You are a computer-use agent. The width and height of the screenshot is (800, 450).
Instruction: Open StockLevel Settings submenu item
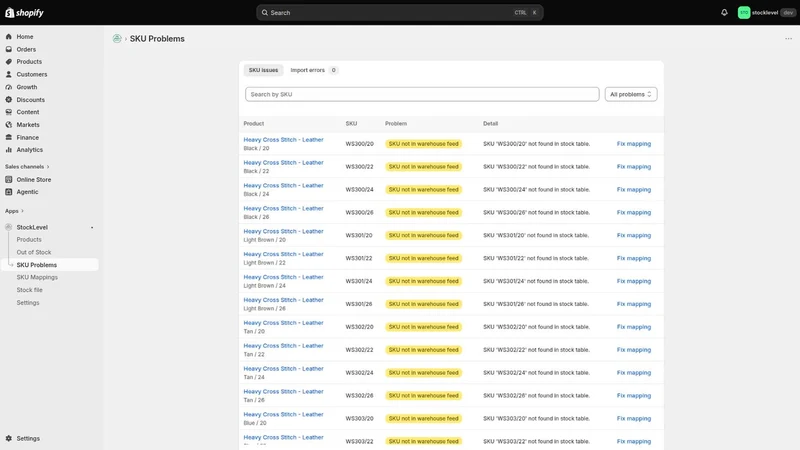point(28,303)
